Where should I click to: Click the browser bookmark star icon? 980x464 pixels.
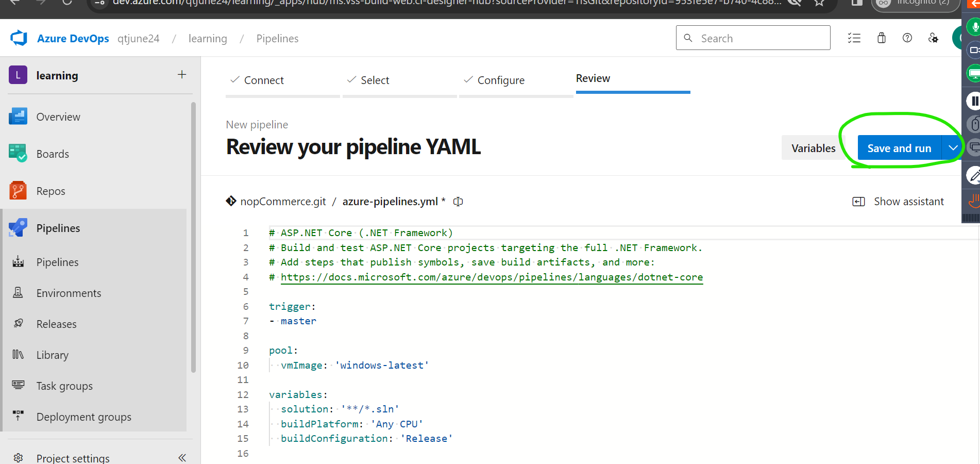pyautogui.click(x=819, y=3)
